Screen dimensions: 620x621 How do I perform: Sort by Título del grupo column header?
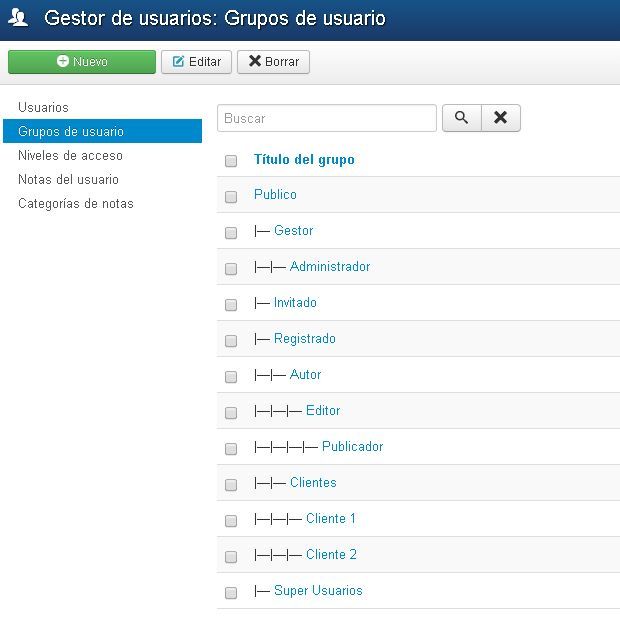click(x=304, y=160)
